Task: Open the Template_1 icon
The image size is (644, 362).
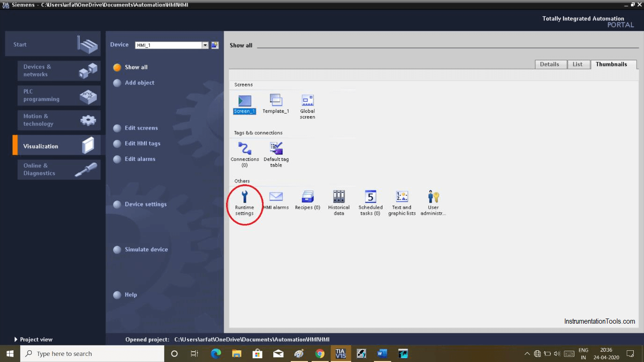Action: (x=276, y=104)
